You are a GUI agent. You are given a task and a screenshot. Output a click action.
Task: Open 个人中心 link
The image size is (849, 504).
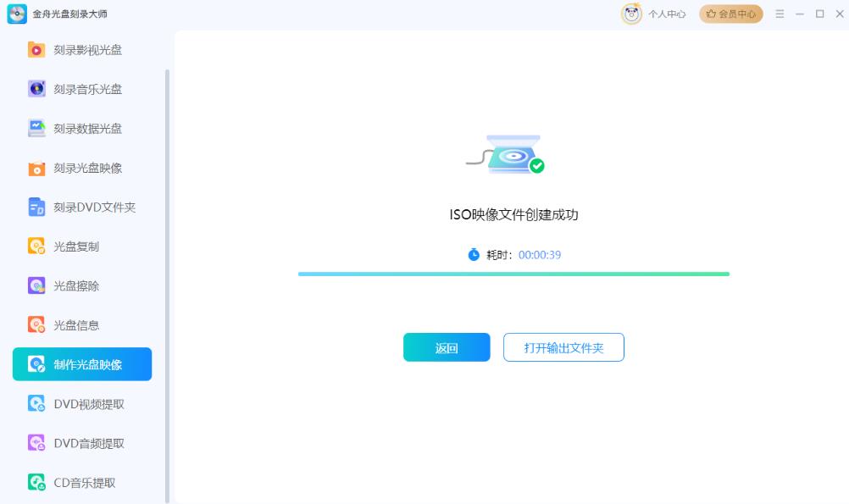click(667, 14)
